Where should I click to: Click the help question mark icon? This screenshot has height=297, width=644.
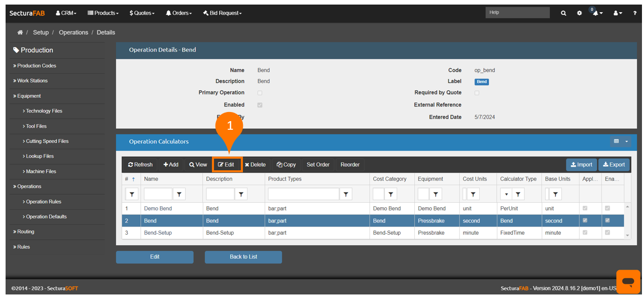point(634,13)
